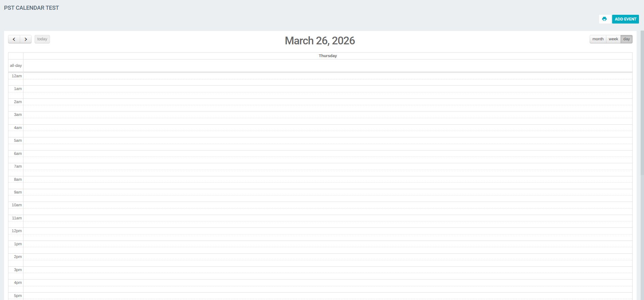The height and width of the screenshot is (300, 644).
Task: Click the 12am time slot
Action: [x=328, y=76]
